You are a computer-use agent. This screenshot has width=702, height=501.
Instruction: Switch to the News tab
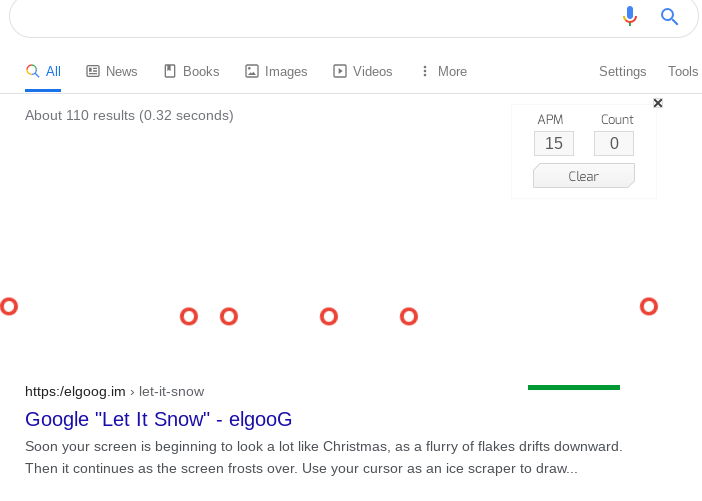click(x=111, y=72)
